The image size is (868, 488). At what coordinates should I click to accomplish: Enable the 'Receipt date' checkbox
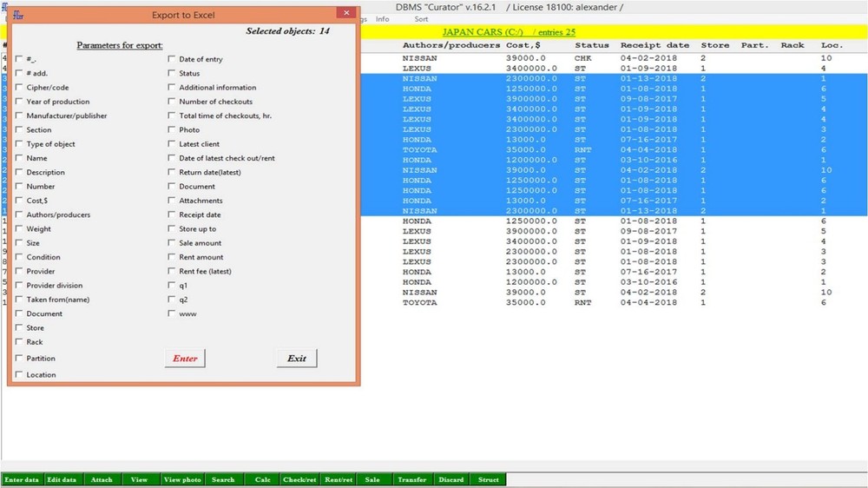tap(172, 214)
